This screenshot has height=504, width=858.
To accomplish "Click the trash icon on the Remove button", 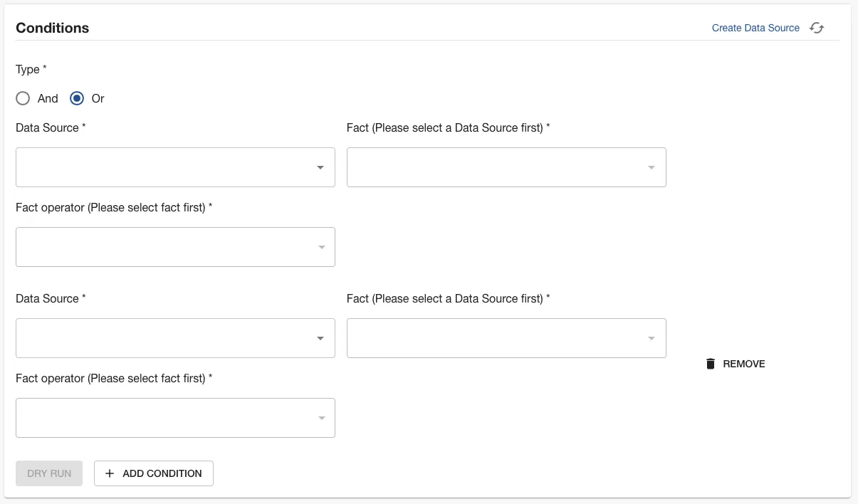I will [x=710, y=364].
